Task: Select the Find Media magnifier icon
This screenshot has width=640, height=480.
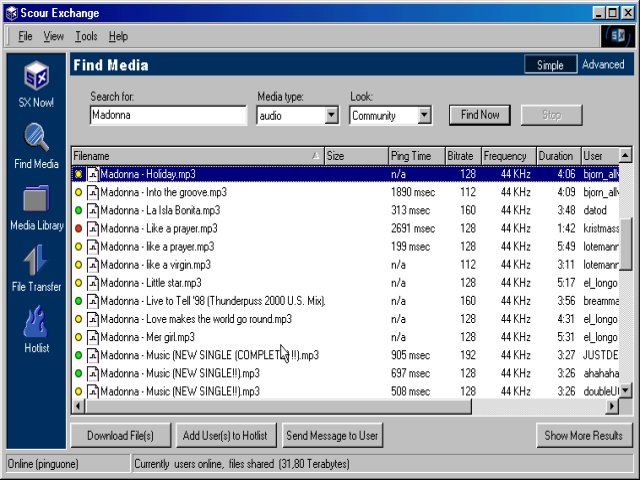Action: click(x=36, y=137)
